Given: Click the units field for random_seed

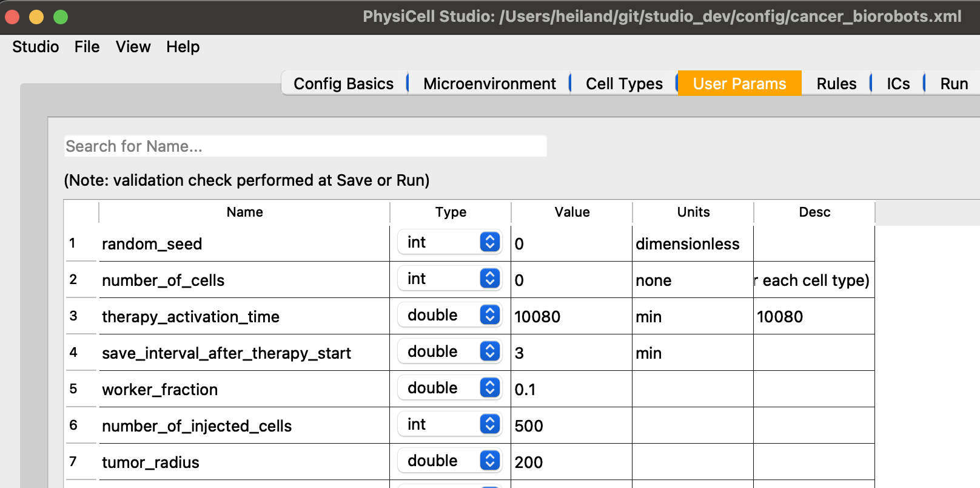Looking at the screenshot, I should (x=692, y=243).
